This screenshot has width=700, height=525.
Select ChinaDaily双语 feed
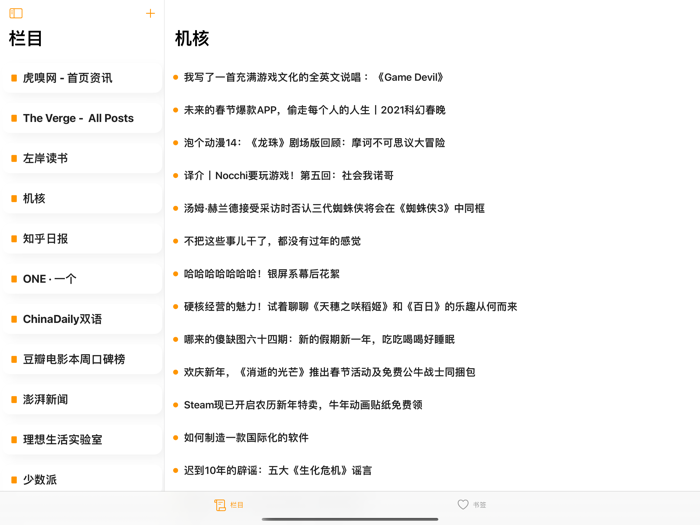coord(83,319)
